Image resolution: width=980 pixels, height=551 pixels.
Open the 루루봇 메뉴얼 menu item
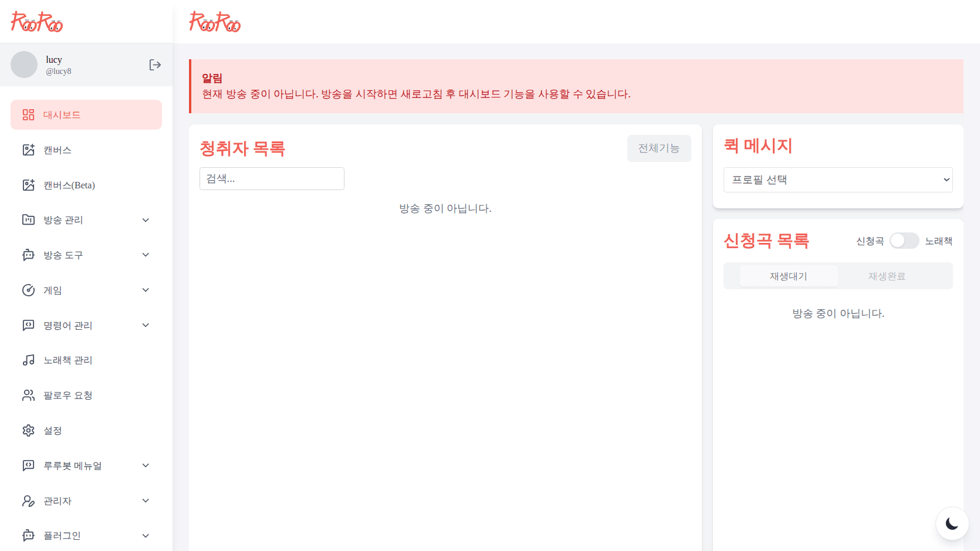click(73, 465)
